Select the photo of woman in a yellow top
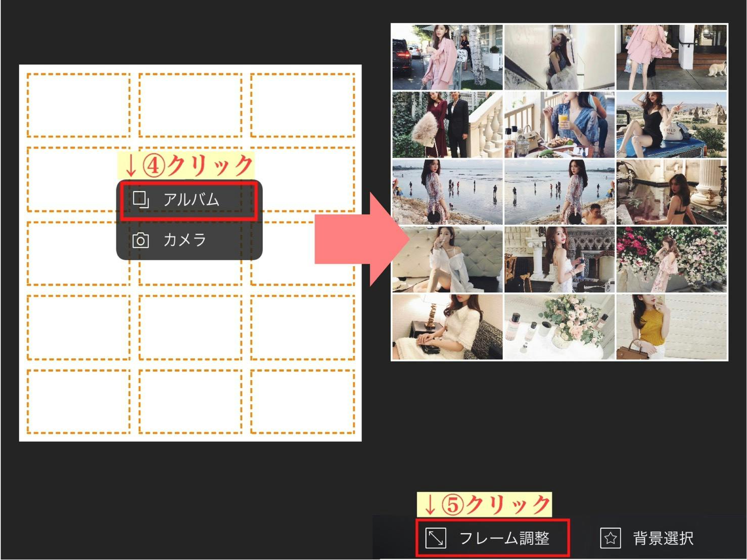This screenshot has height=560, width=747. (x=672, y=327)
